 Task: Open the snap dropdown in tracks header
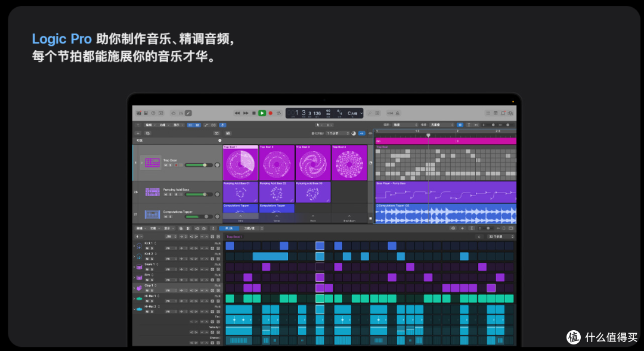click(x=405, y=125)
